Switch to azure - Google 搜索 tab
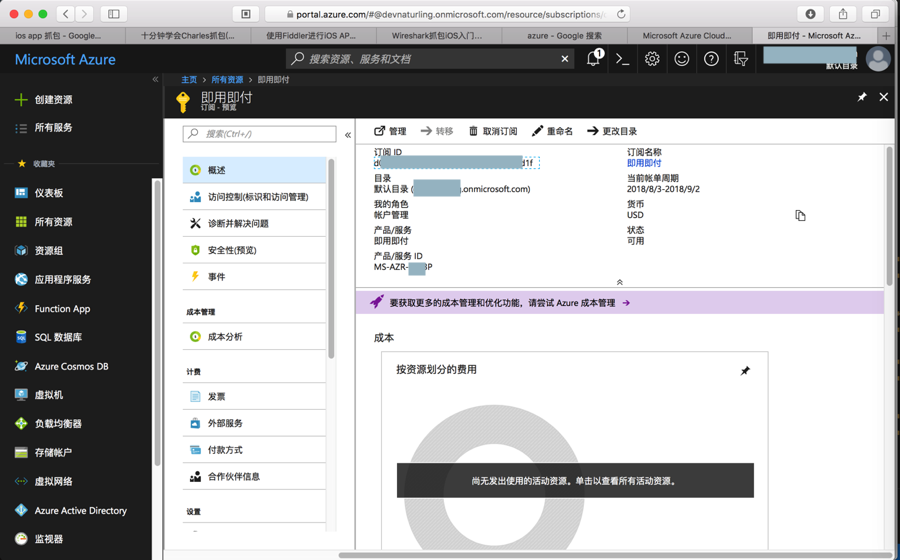 (x=564, y=36)
